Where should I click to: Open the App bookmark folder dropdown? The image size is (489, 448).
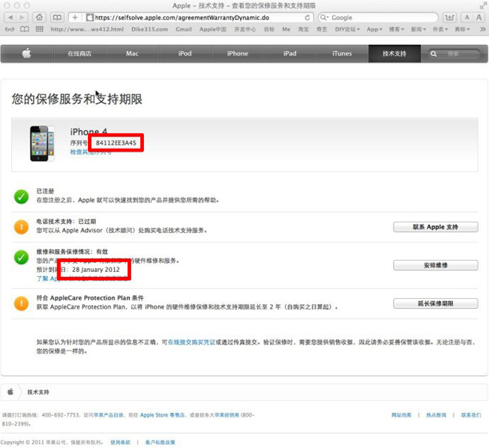tap(374, 29)
